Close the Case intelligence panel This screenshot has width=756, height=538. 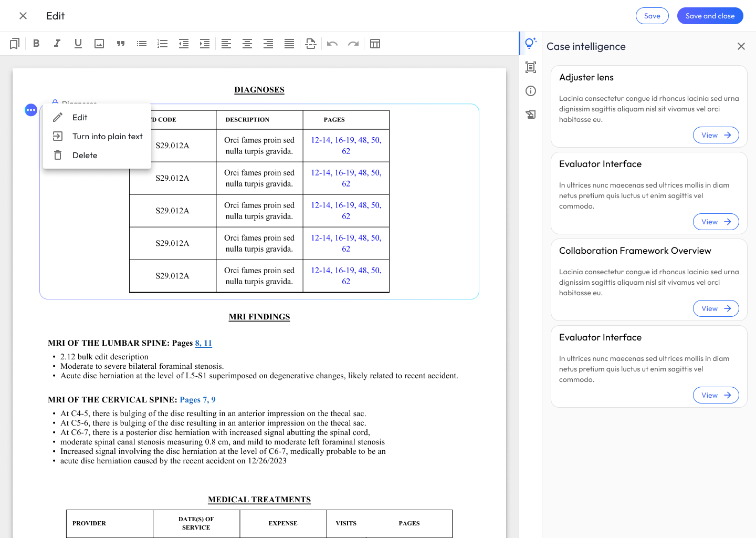point(741,46)
